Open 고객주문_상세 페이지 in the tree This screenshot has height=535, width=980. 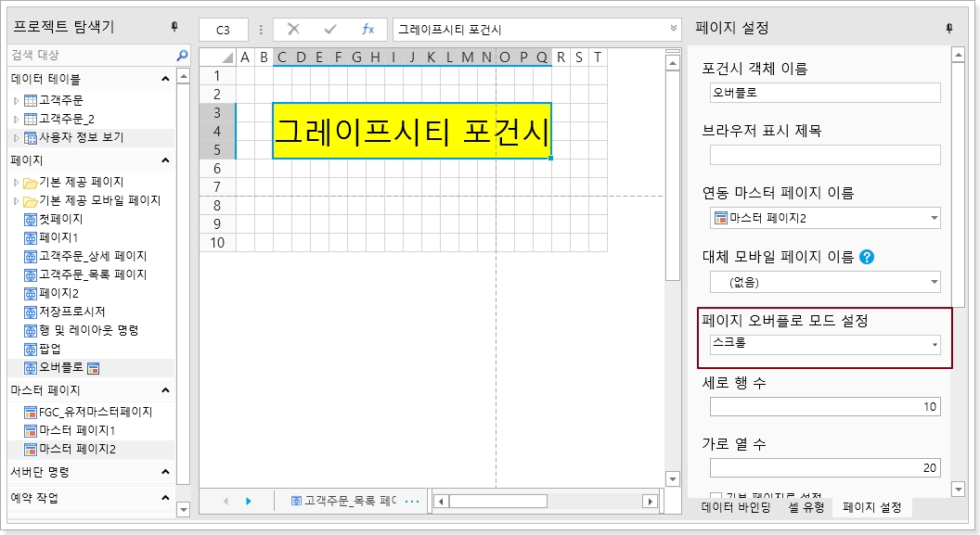[92, 256]
